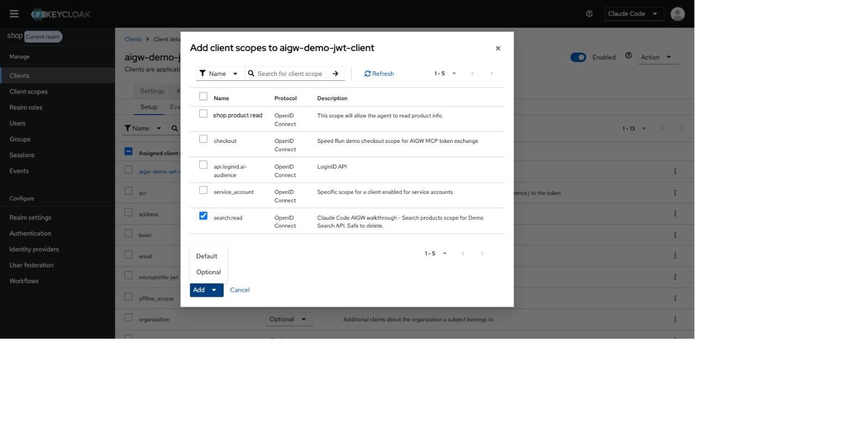This screenshot has width=868, height=423.
Task: Open the top 1-5 pagination dropdown
Action: coord(445,74)
